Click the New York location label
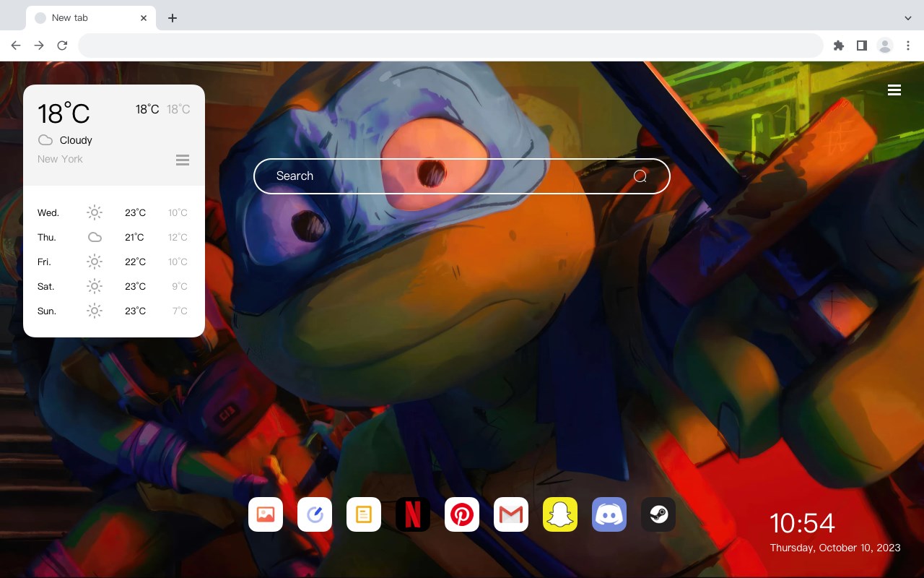Screen dimensions: 924x578 point(60,159)
